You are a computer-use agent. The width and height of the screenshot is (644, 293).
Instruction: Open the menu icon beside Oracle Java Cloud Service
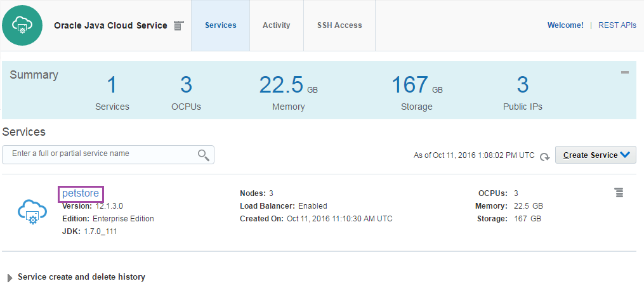click(x=178, y=25)
